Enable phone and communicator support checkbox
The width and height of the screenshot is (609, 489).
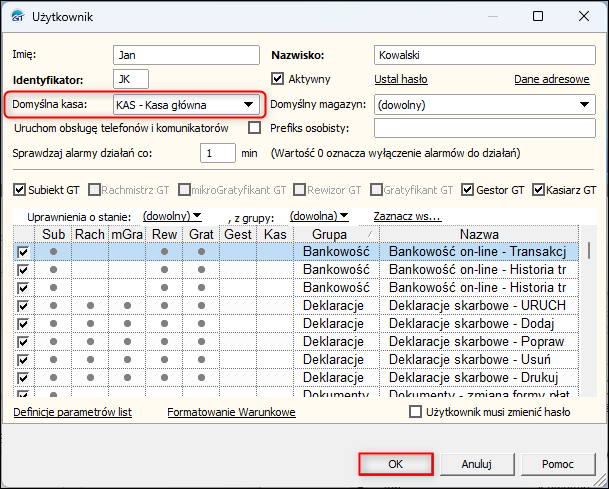pos(254,128)
